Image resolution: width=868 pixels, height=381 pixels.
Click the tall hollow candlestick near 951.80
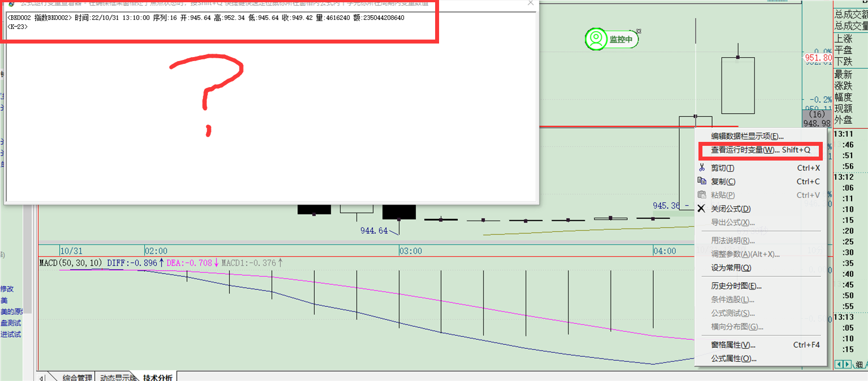[738, 86]
